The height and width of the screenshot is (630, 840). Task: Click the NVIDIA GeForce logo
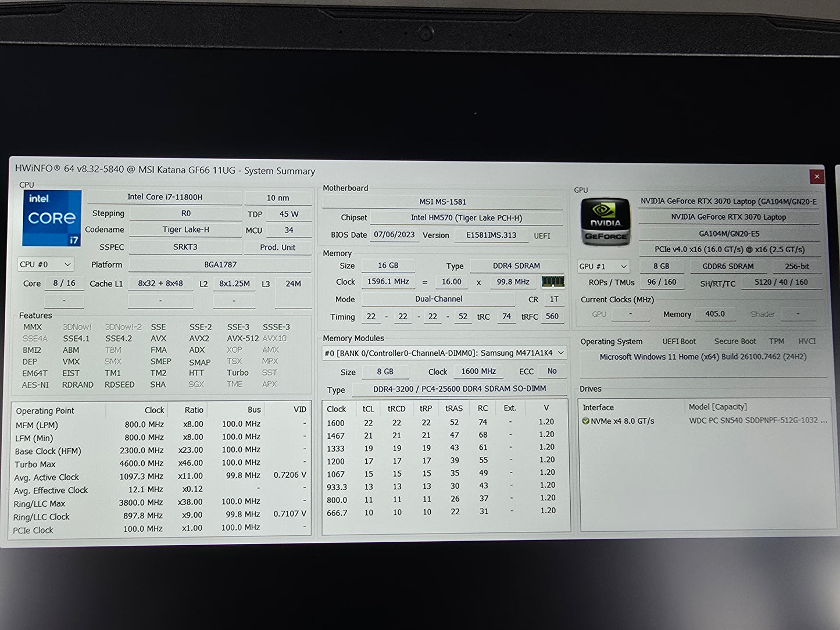coord(605,221)
